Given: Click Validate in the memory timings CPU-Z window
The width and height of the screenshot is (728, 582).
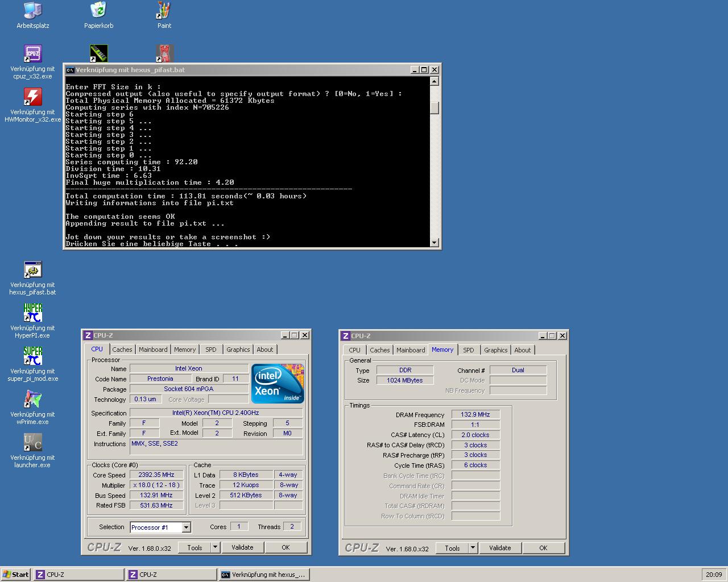Looking at the screenshot, I should 500,548.
